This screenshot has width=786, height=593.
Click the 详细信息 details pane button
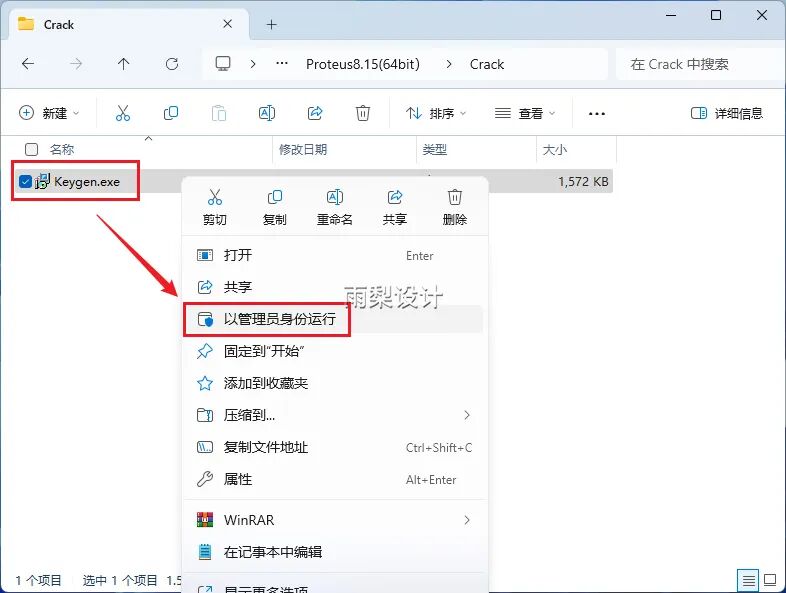727,113
